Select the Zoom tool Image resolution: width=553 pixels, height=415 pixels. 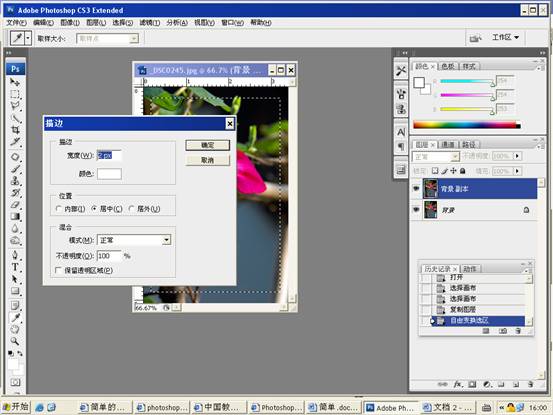(15, 341)
